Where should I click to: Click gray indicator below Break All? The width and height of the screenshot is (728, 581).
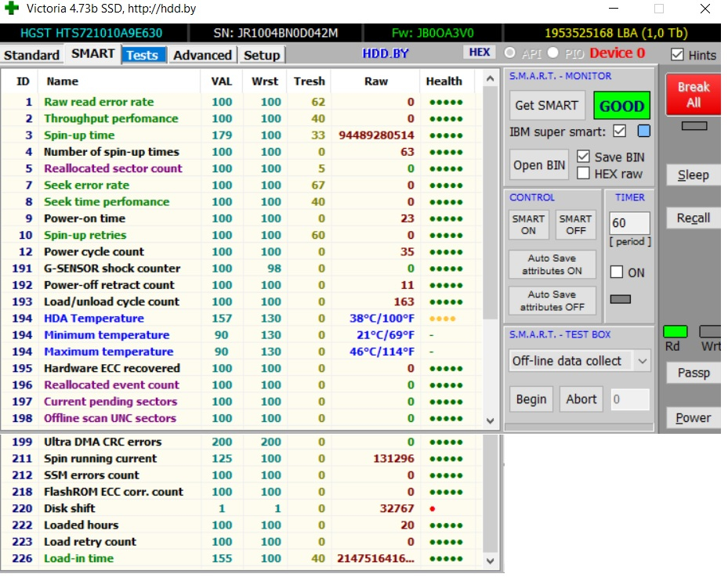coord(694,125)
